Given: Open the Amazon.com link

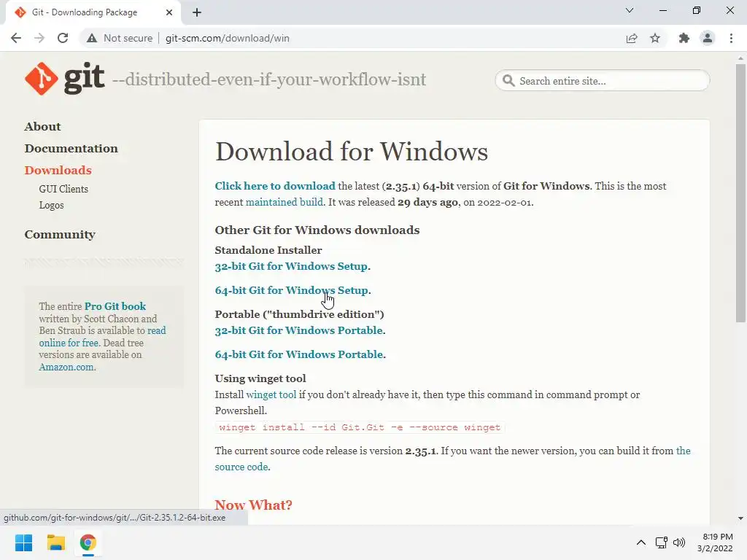Looking at the screenshot, I should tap(66, 367).
